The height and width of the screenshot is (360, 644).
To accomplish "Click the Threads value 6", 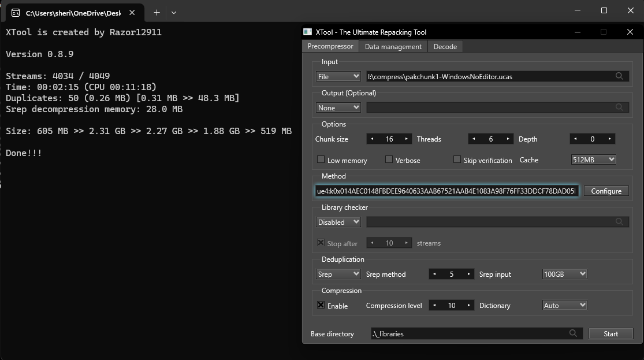I will (x=491, y=139).
